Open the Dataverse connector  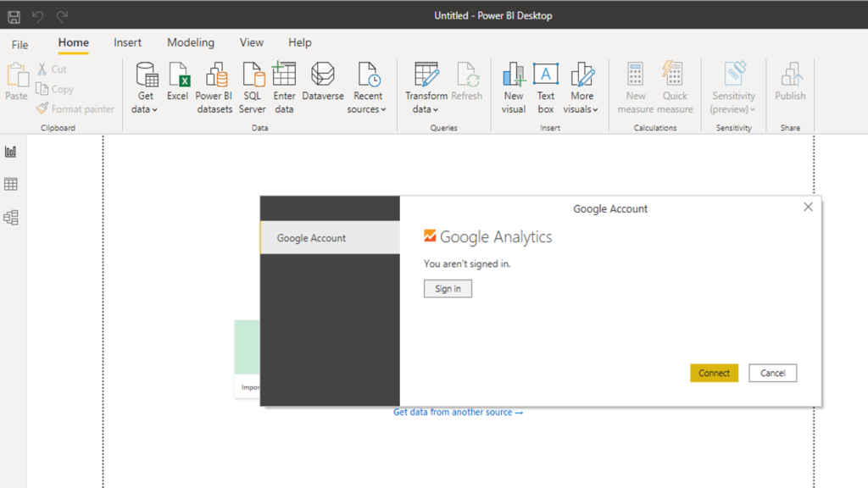[x=323, y=81]
